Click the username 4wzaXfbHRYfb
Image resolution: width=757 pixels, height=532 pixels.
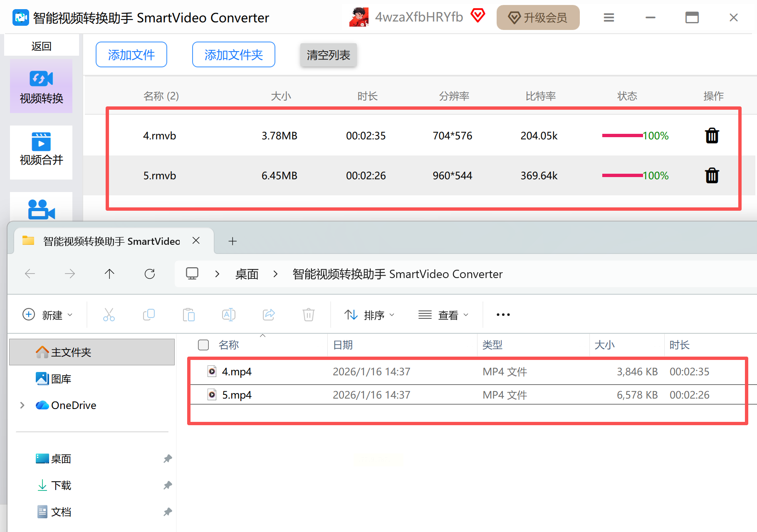pos(419,17)
